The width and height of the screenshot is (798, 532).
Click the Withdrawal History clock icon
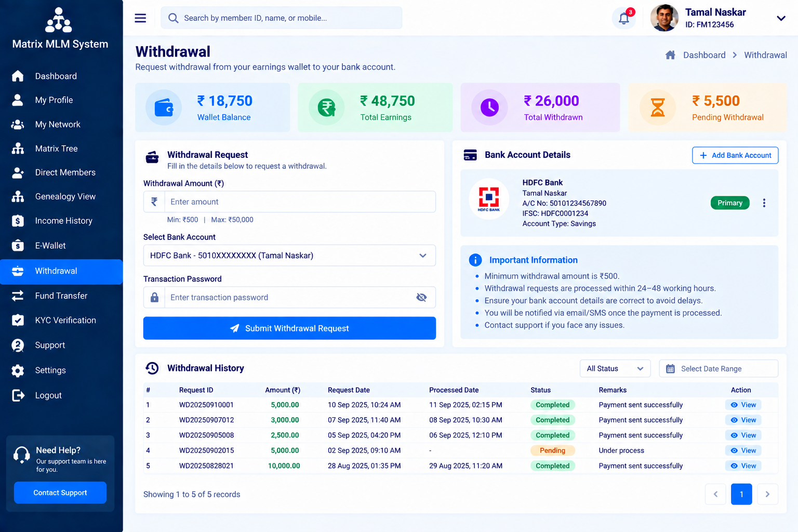[152, 368]
